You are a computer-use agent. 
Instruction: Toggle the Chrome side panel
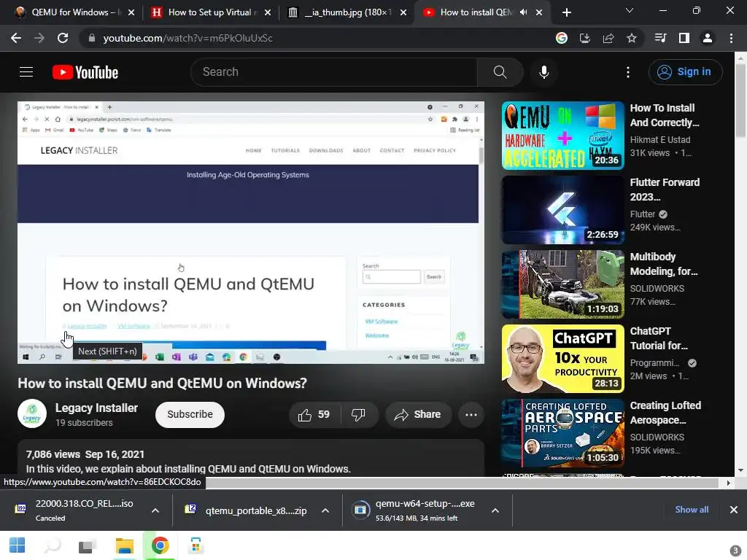click(684, 38)
